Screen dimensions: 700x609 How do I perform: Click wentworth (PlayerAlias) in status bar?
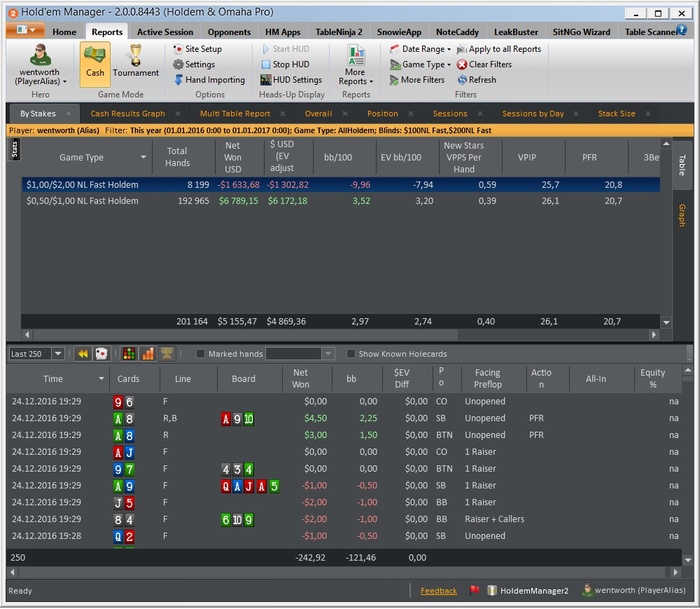click(634, 590)
